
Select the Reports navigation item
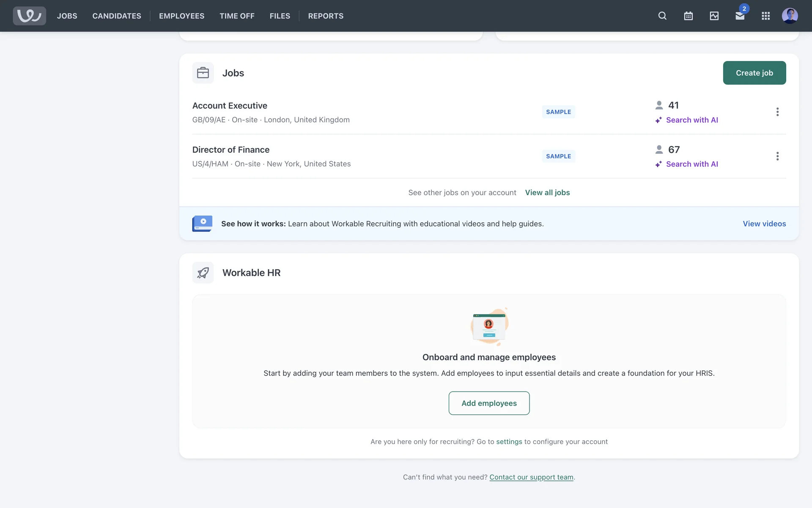click(x=326, y=16)
